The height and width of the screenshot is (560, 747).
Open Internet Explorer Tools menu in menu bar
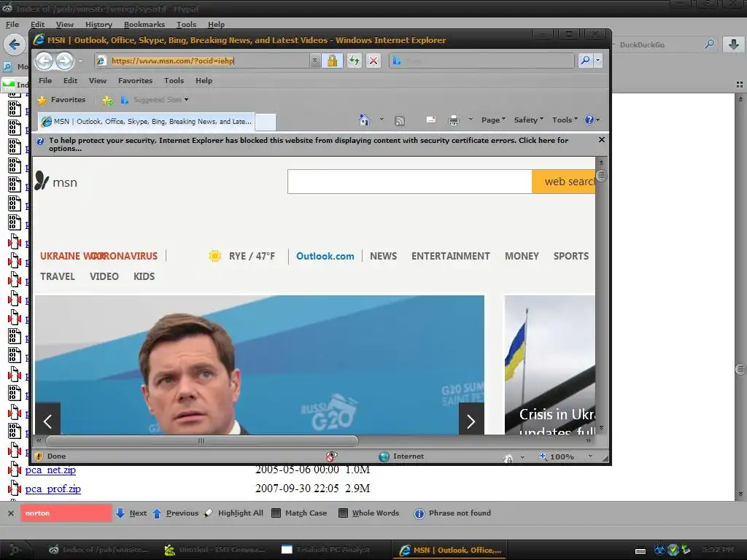click(174, 80)
